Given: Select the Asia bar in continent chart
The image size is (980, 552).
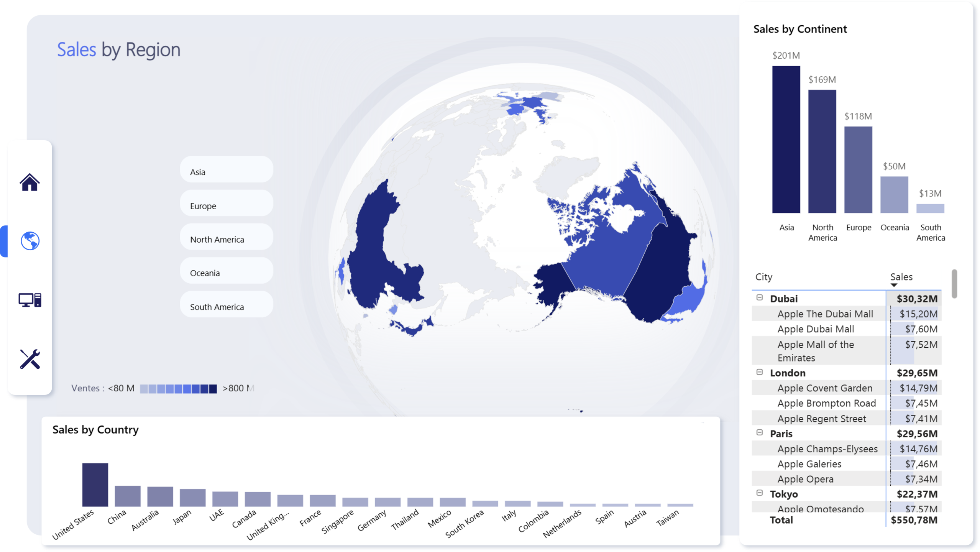Looking at the screenshot, I should (x=786, y=140).
